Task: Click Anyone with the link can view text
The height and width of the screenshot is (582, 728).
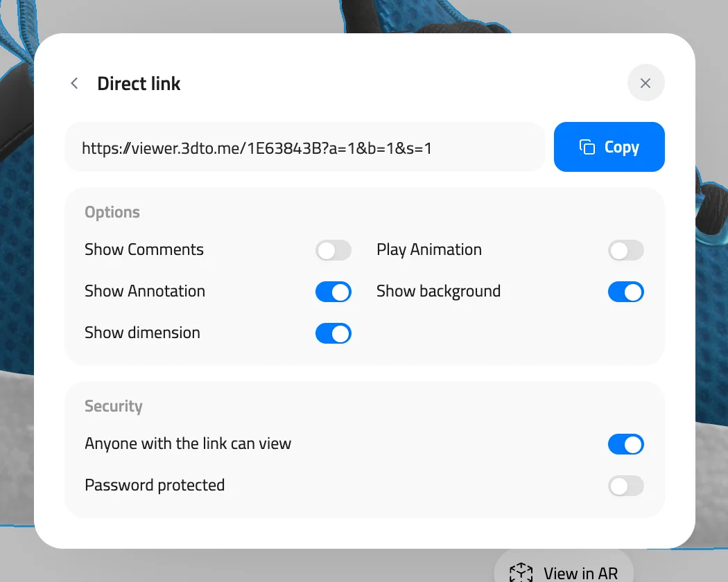Action: pos(188,443)
